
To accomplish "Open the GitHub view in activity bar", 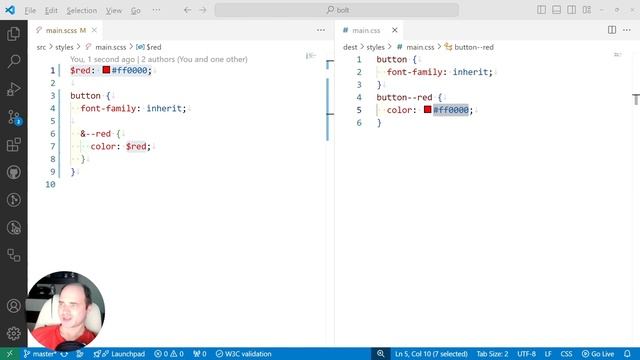I will [x=13, y=172].
